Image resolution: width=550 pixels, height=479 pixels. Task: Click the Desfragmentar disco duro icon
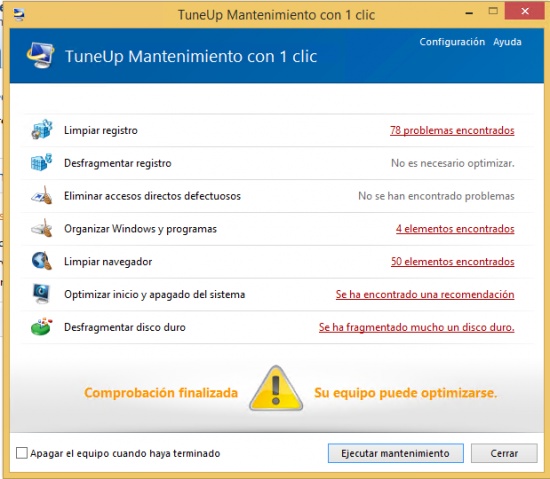pos(41,326)
